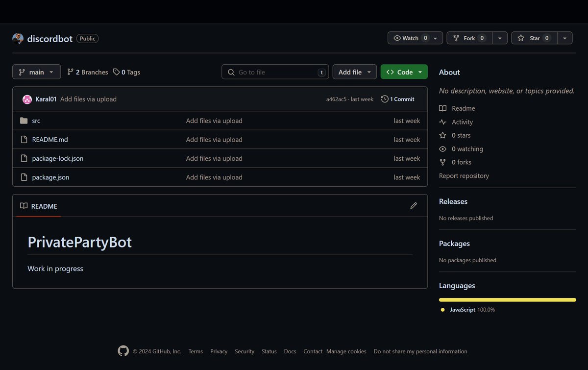The height and width of the screenshot is (370, 588).
Task: Open the footer Docs link
Action: click(x=290, y=351)
